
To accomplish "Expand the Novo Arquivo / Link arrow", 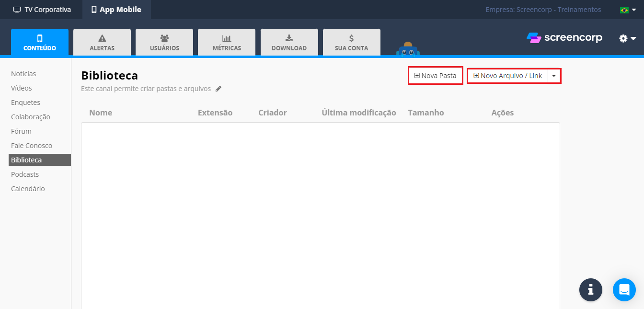I will (x=554, y=76).
